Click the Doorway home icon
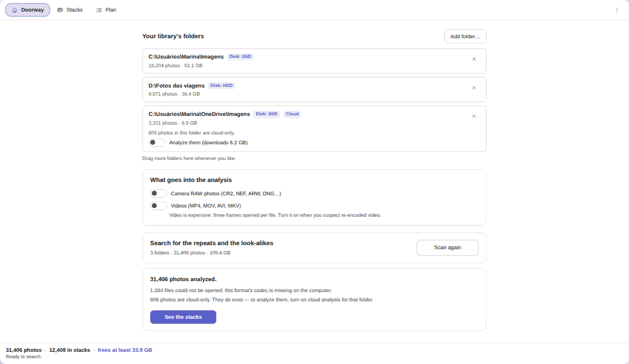Image resolution: width=629 pixels, height=364 pixels. tap(15, 10)
